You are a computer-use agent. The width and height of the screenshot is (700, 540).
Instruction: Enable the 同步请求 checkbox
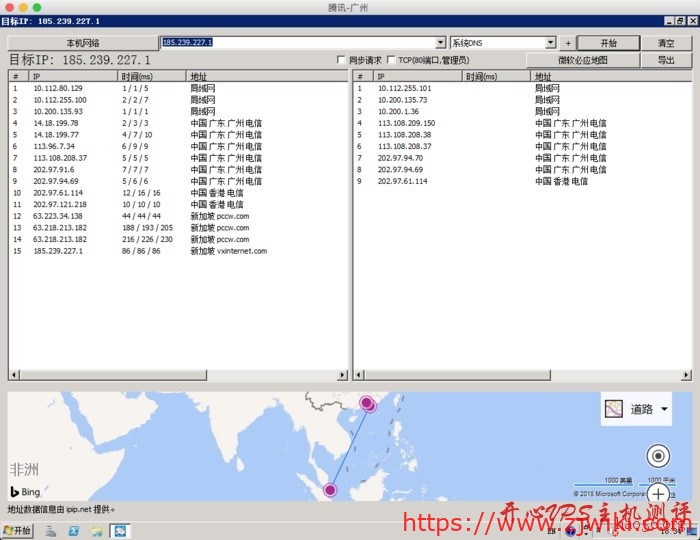point(341,60)
